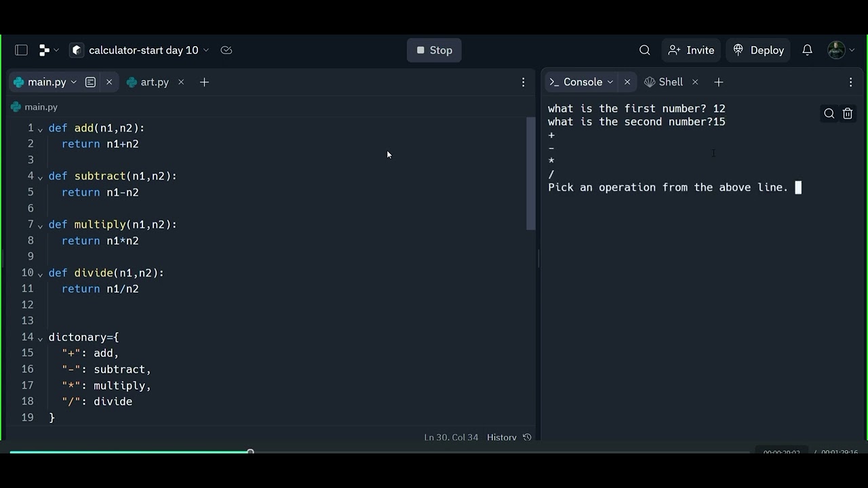Add a new console pane tab
Screen dimensions: 868x488
[719, 82]
